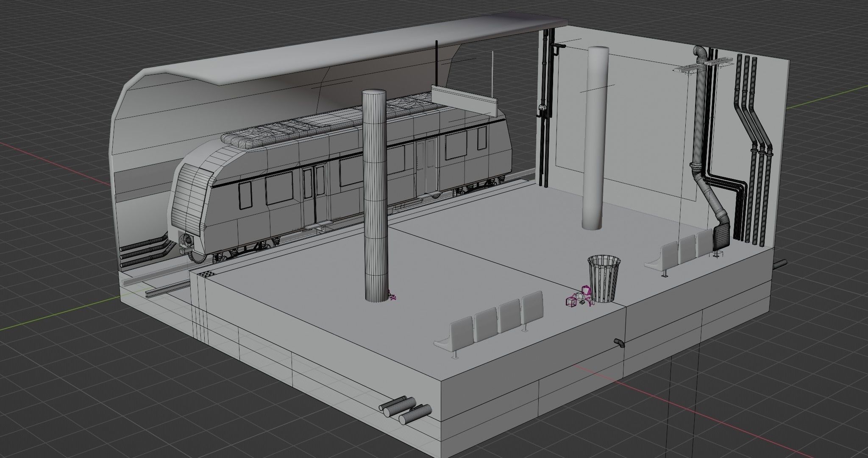Select the small magenta object at the front pillar base
The width and height of the screenshot is (868, 458).
coord(392,296)
